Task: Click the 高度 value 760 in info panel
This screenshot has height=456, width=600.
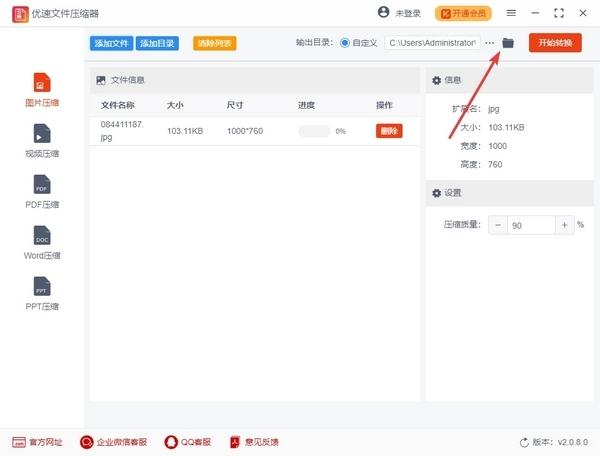Action: coord(495,164)
